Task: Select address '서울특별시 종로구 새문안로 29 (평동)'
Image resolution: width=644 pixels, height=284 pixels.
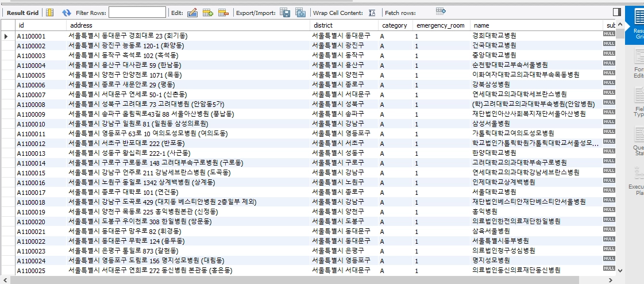Action: [x=188, y=85]
